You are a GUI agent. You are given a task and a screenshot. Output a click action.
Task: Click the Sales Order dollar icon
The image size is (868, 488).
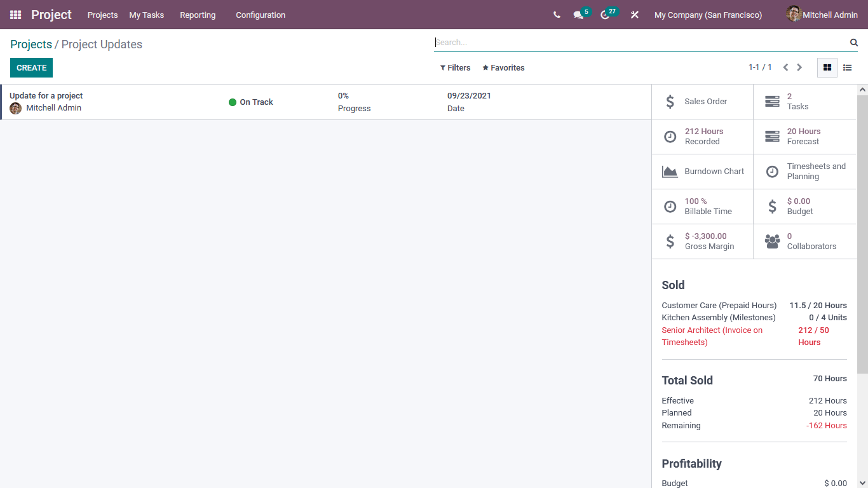pyautogui.click(x=670, y=102)
